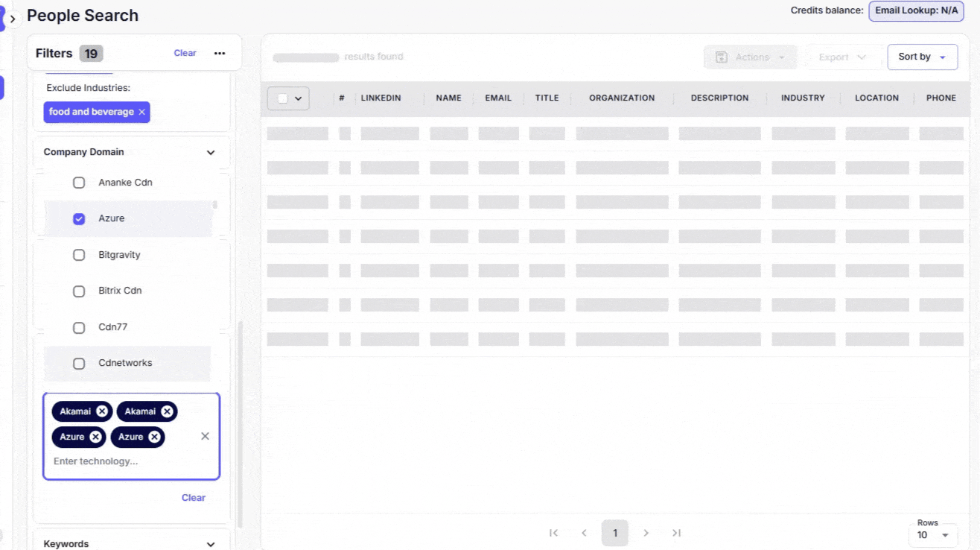Open the Rows per page dropdown

[933, 535]
